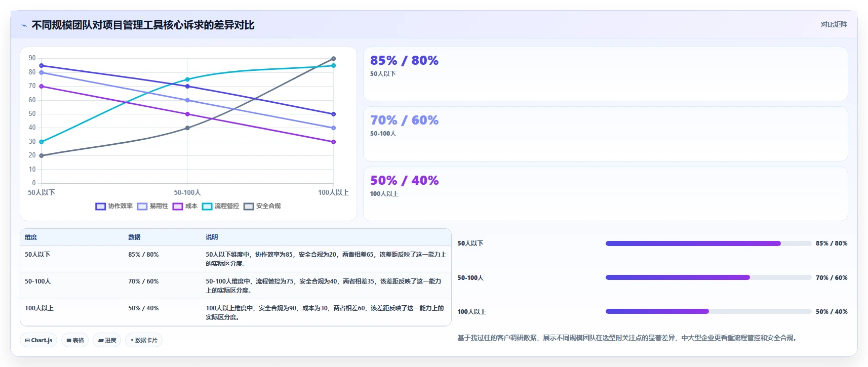Screen dimensions: 868x367
Task: Click the summary note starting 基于我过往的客户调研数据
Action: tap(628, 338)
